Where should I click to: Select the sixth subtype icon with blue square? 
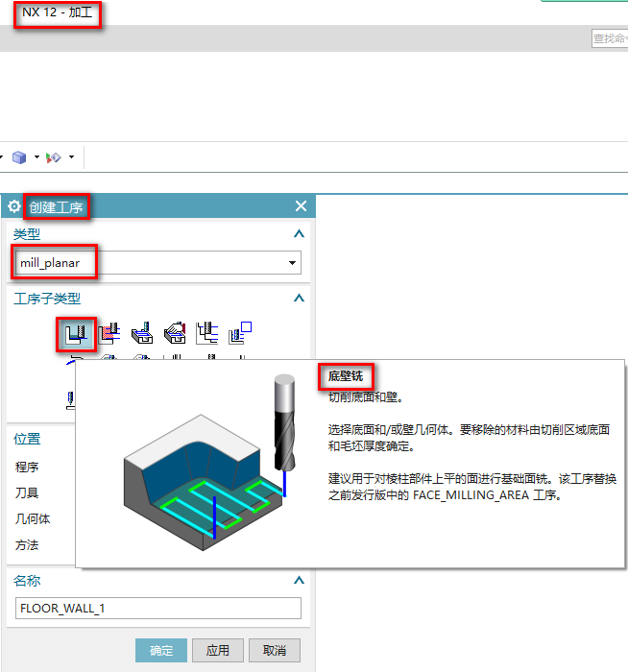point(239,333)
